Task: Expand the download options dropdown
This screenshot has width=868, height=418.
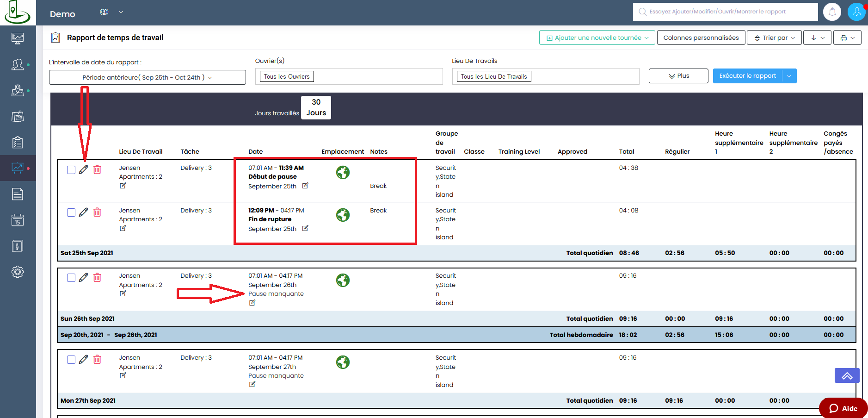Action: point(817,38)
